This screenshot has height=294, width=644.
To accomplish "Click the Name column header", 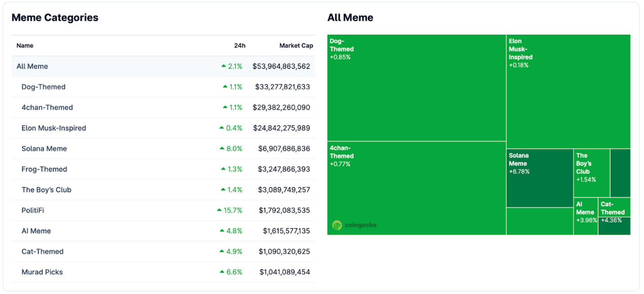I will pyautogui.click(x=25, y=45).
